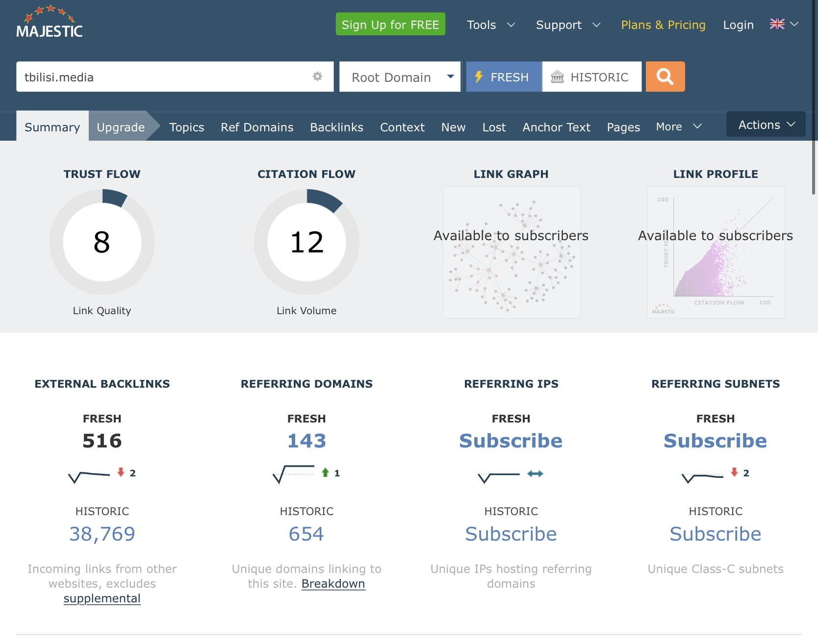Image resolution: width=818 pixels, height=644 pixels.
Task: Click historic Referring Subnets Subscribe link
Action: point(716,534)
